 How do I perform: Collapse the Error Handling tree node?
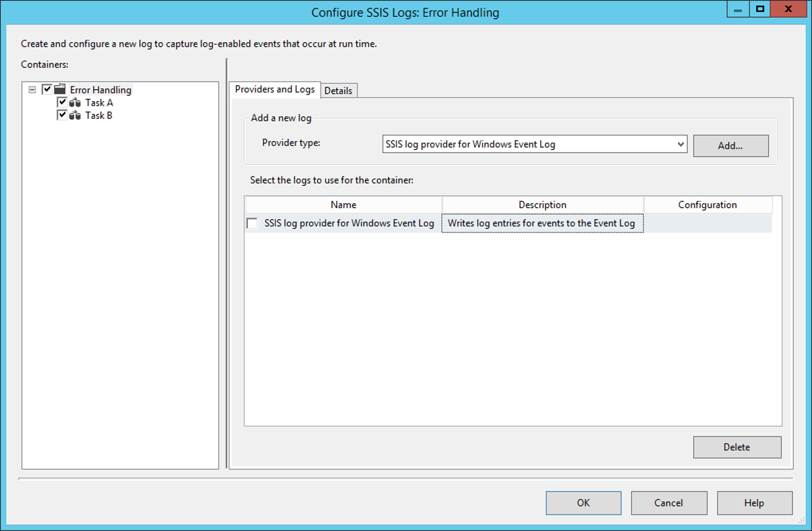(x=32, y=90)
